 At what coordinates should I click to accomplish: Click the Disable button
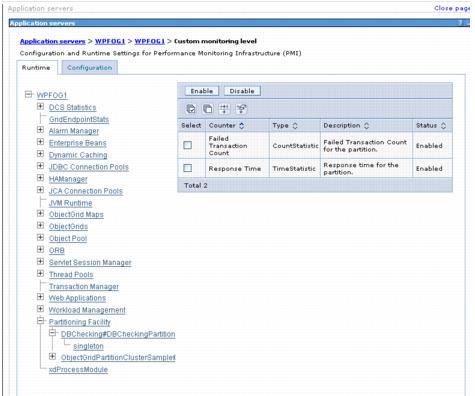[x=242, y=91]
